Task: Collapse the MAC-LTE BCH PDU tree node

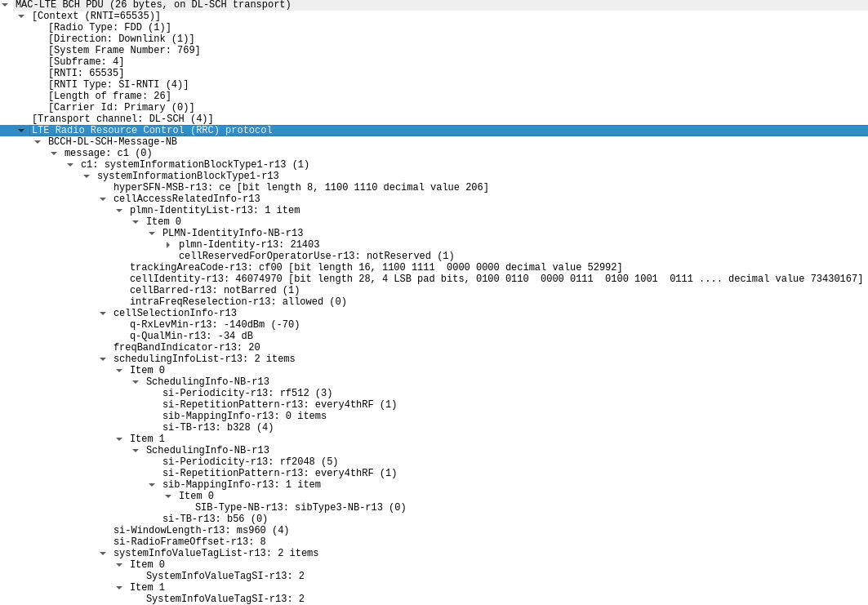Action: [5, 5]
